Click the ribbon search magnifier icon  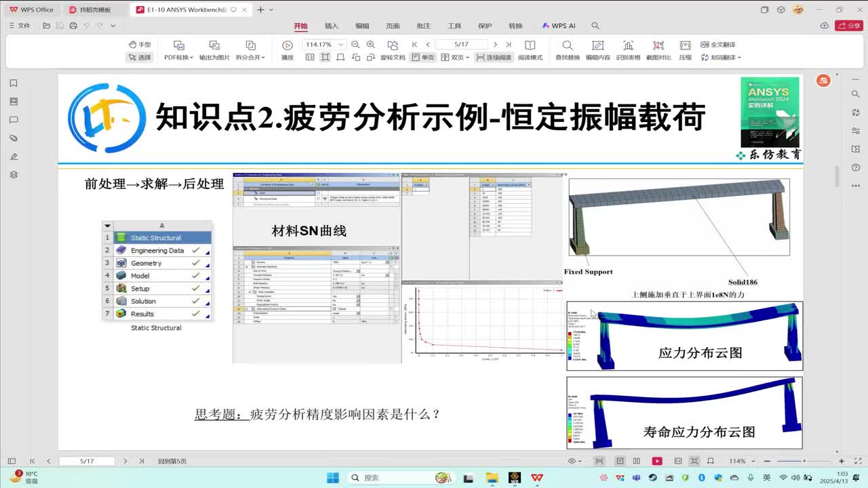[x=595, y=26]
